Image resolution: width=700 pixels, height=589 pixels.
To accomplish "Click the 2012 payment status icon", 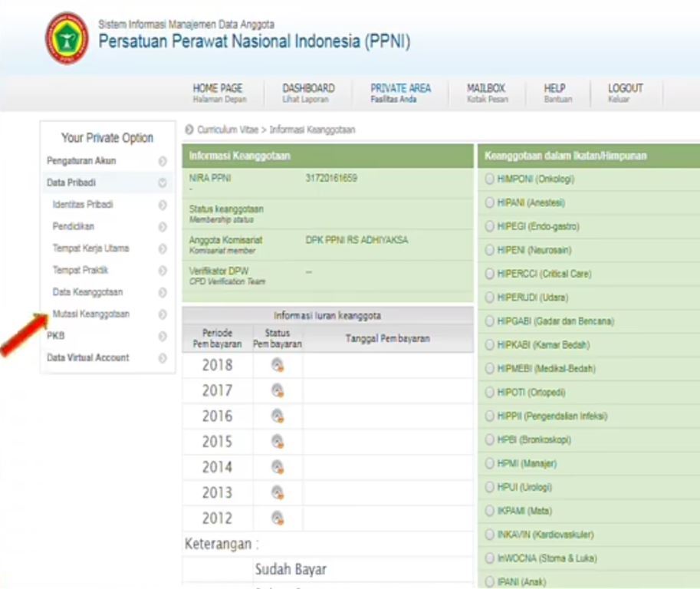I will click(278, 518).
